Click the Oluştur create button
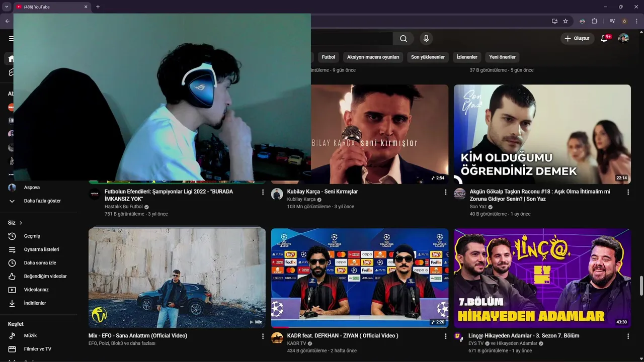Image resolution: width=644 pixels, height=362 pixels. [x=578, y=39]
